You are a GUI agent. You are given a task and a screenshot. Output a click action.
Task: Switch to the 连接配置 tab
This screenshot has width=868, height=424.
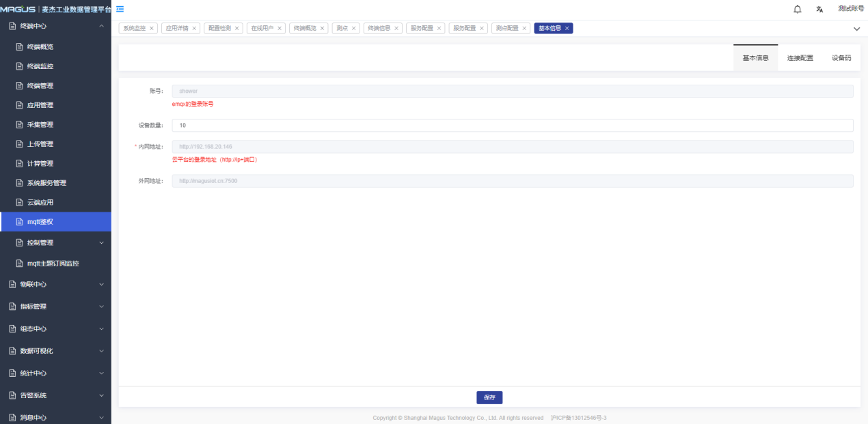pyautogui.click(x=800, y=58)
